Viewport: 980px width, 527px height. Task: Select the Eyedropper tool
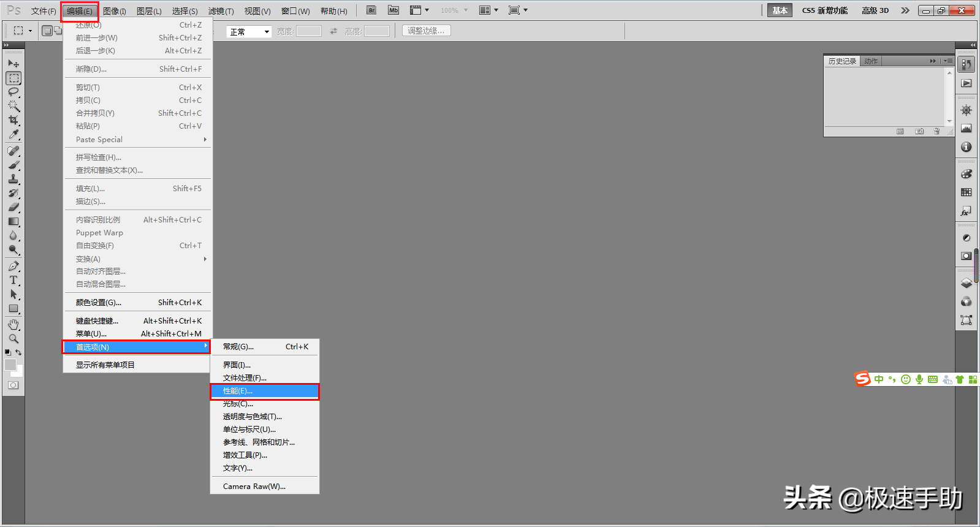(13, 135)
